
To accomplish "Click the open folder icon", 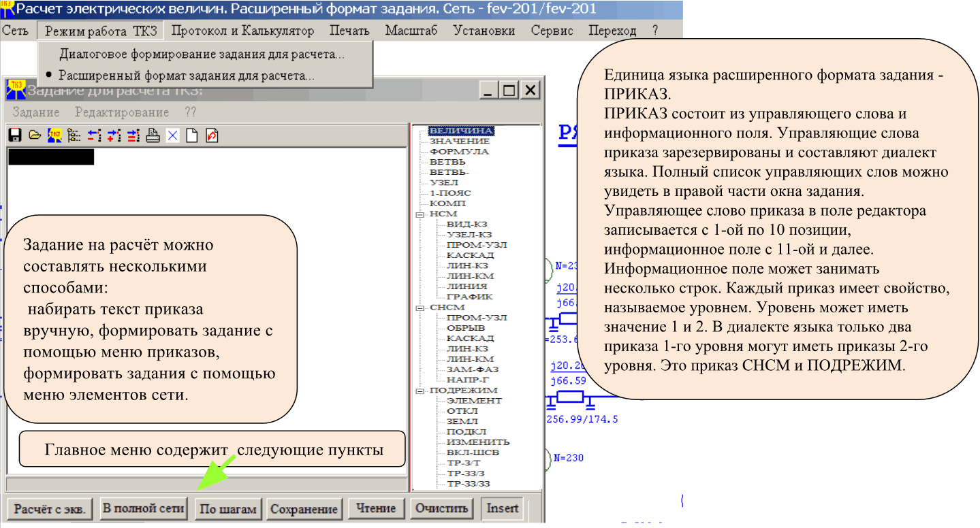I will coord(34,135).
